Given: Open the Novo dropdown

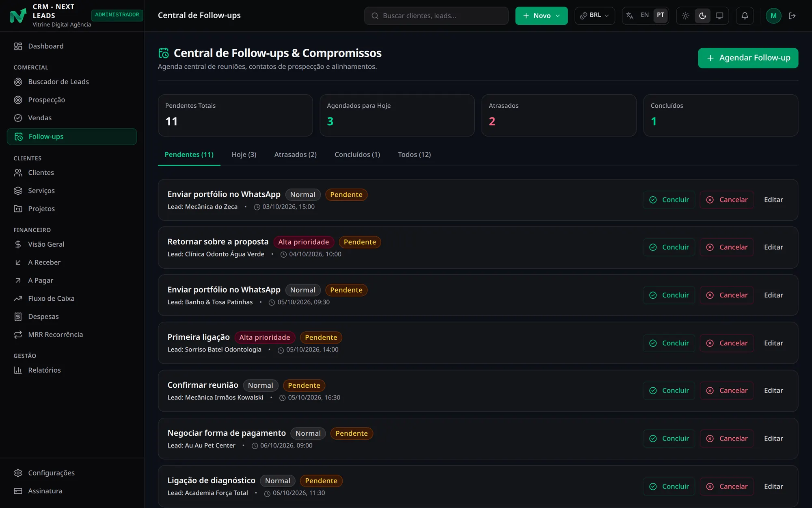Looking at the screenshot, I should tap(542, 16).
